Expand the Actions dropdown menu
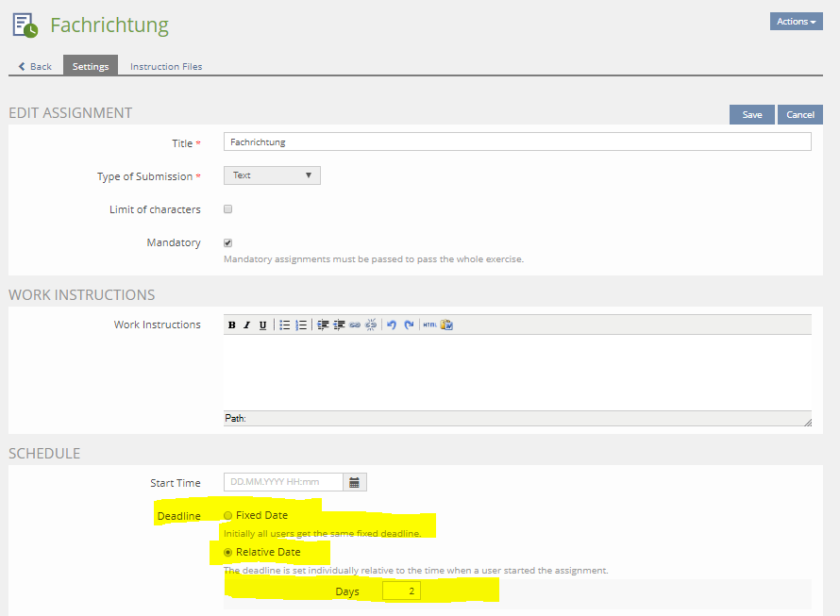 (796, 22)
